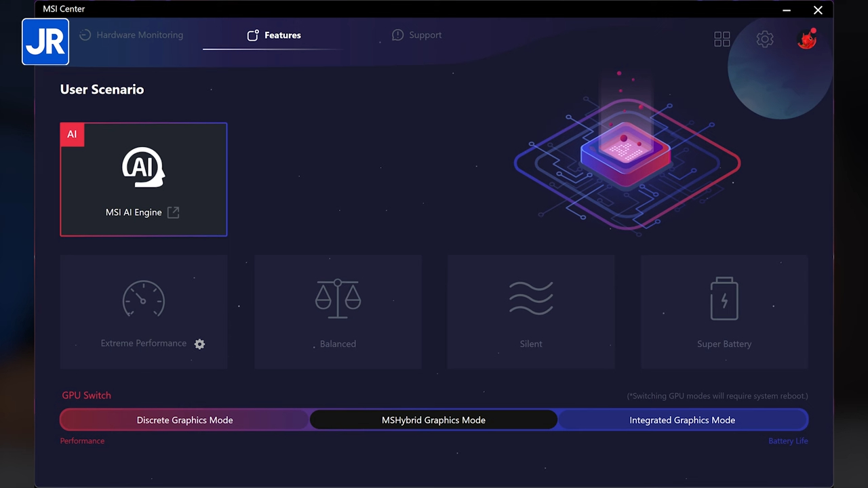The height and width of the screenshot is (488, 868).
Task: Open the MSI AI Engine card
Action: [143, 180]
